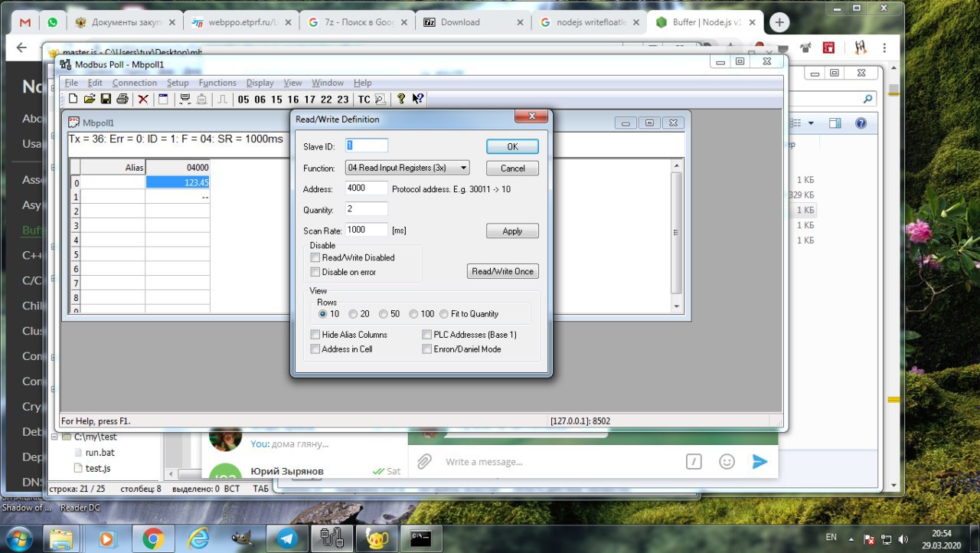
Task: Click the Apply button
Action: tap(512, 231)
